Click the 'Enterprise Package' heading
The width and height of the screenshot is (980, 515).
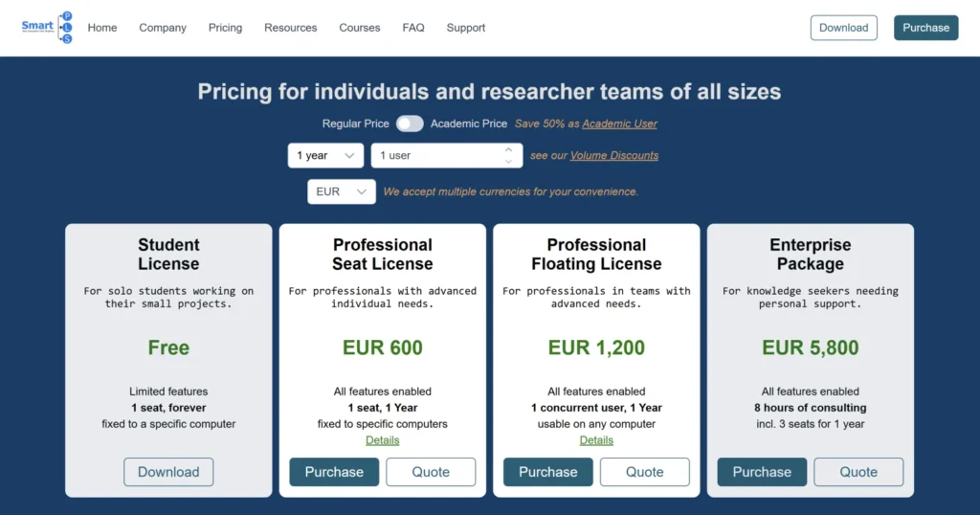810,255
